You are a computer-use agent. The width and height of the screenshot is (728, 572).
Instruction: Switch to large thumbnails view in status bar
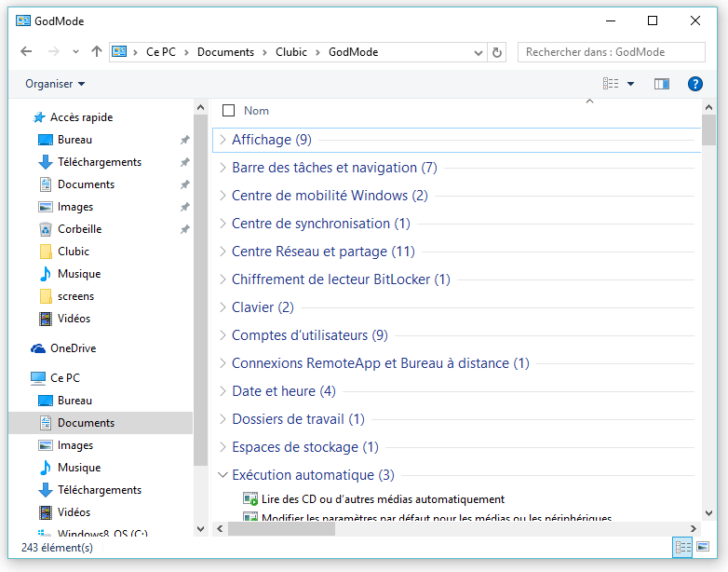point(703,547)
